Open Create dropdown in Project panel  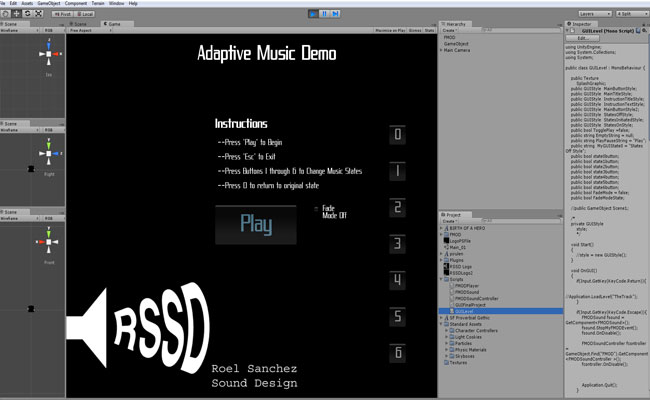[449, 221]
